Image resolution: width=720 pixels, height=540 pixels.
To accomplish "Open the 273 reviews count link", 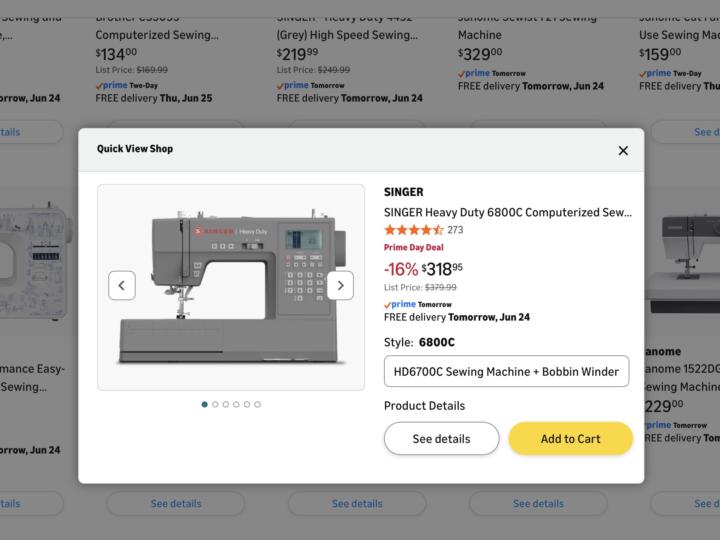I will [455, 230].
